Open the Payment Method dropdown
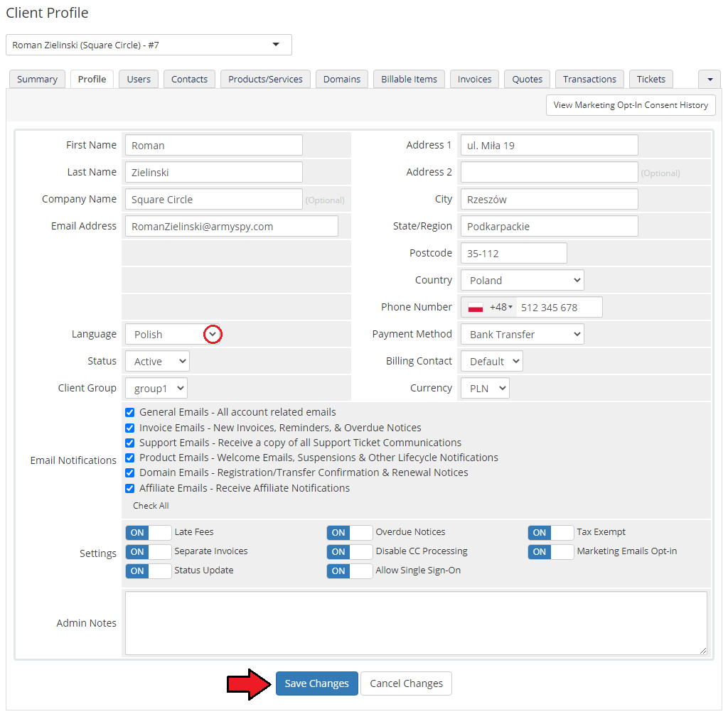The width and height of the screenshot is (728, 719). 523,334
